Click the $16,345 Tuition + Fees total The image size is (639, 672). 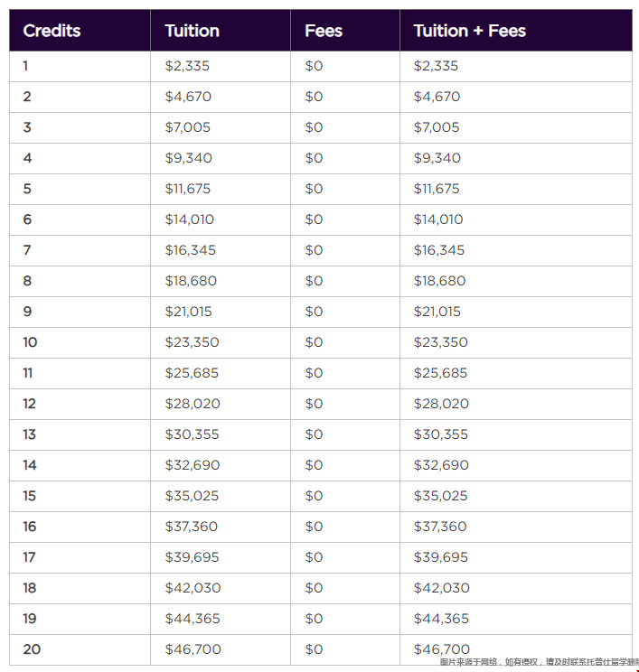[438, 250]
